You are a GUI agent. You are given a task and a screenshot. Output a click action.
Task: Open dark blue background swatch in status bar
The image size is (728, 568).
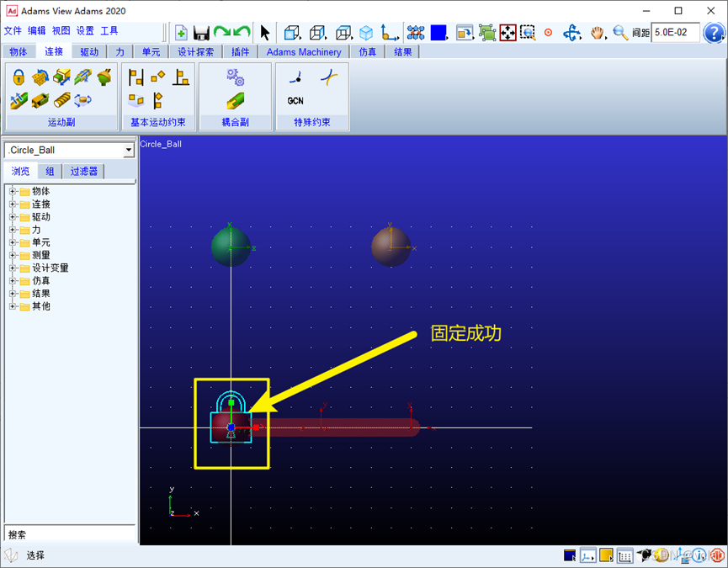(570, 555)
